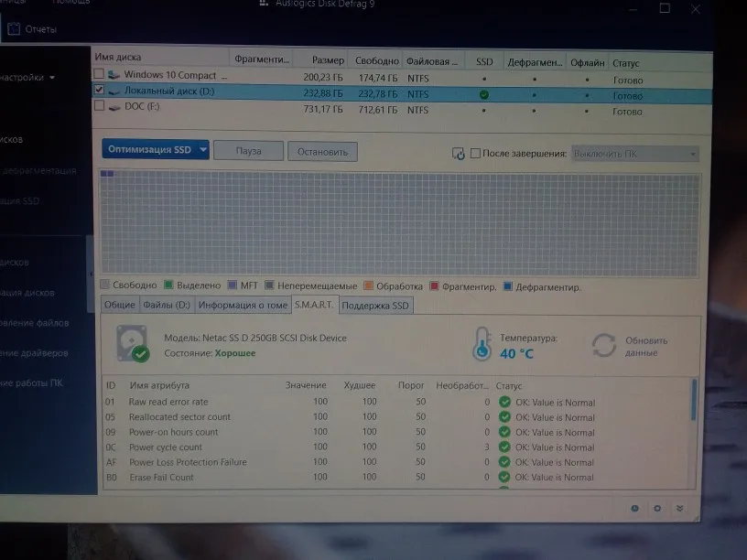Open the Поддержка SSD tab
Screen dimensions: 747x560
[375, 306]
